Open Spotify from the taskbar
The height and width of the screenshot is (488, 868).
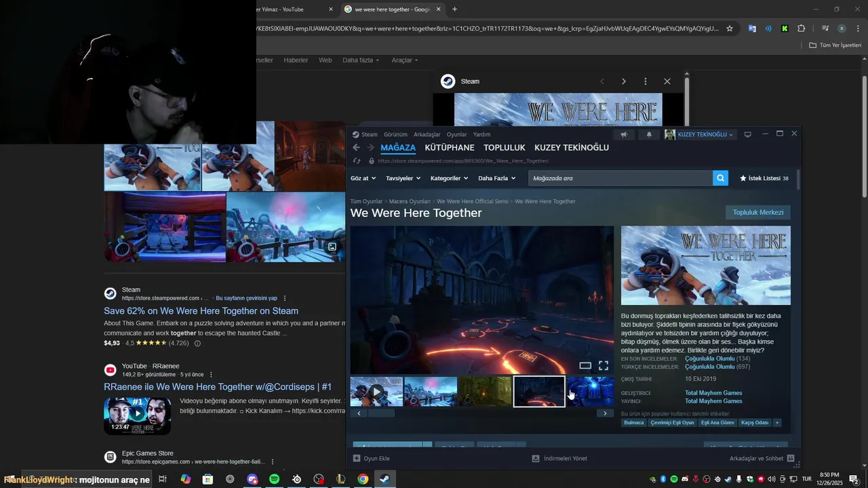pos(275,479)
